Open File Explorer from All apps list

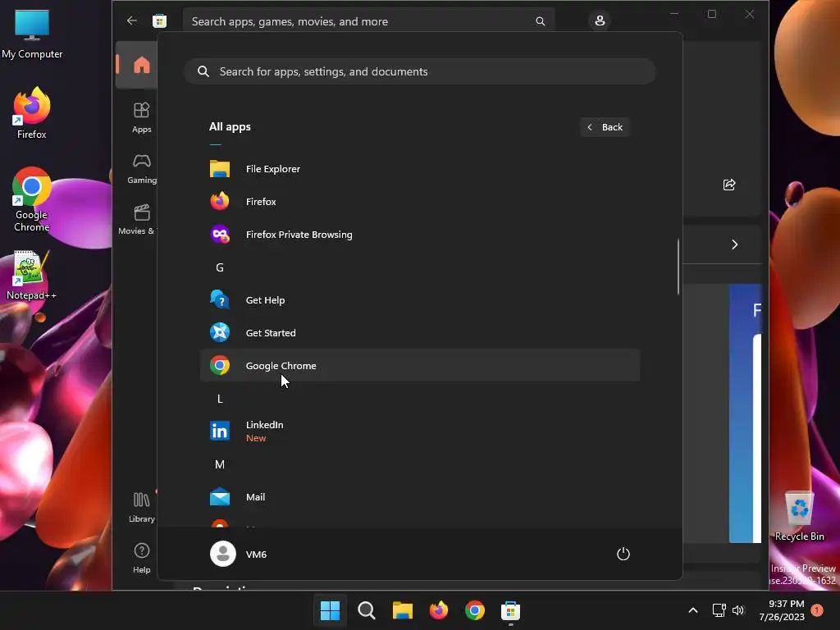[x=420, y=169]
